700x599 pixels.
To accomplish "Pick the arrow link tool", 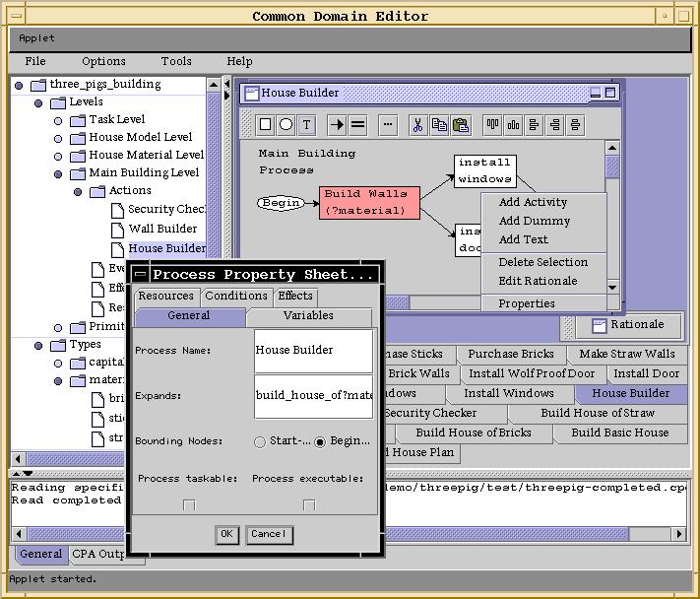I will click(x=337, y=125).
